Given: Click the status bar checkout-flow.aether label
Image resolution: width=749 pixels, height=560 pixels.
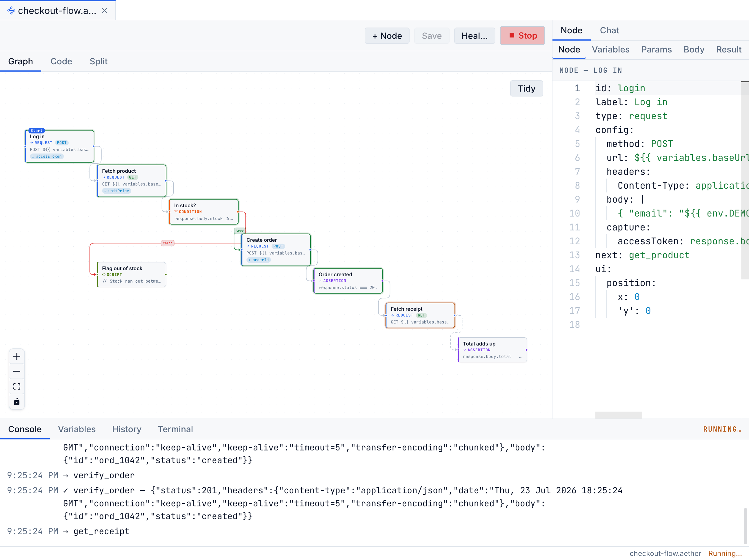Looking at the screenshot, I should click(x=665, y=554).
